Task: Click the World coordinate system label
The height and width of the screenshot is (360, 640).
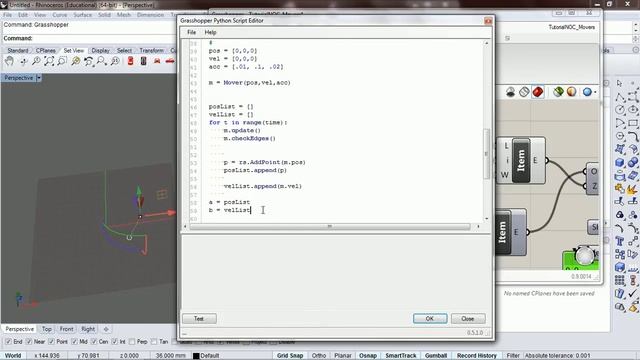Action: point(13,356)
